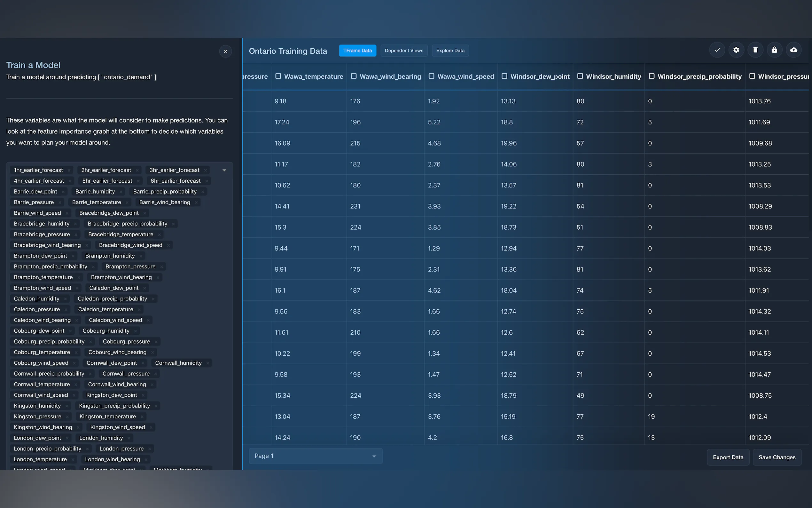This screenshot has width=812, height=508.
Task: Remove the 1hr_earlier_forecast variable tag
Action: 69,170
